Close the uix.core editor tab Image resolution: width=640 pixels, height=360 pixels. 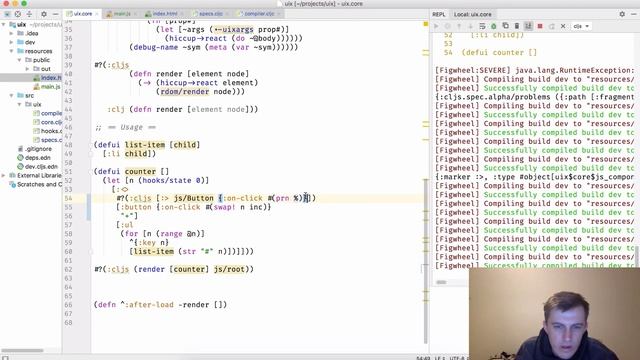coord(97,14)
